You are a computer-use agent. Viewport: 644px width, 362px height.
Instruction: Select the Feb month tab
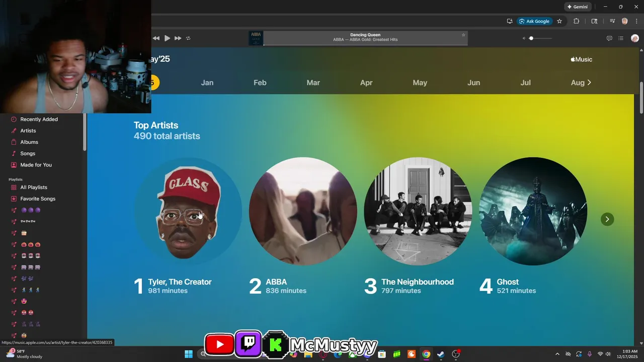pos(260,82)
